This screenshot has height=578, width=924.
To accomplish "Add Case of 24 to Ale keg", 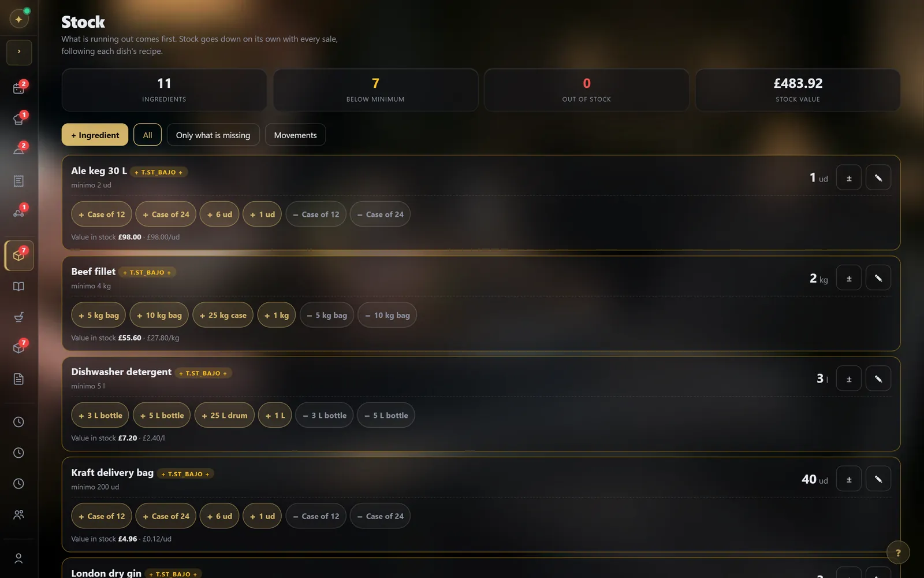I will [166, 214].
